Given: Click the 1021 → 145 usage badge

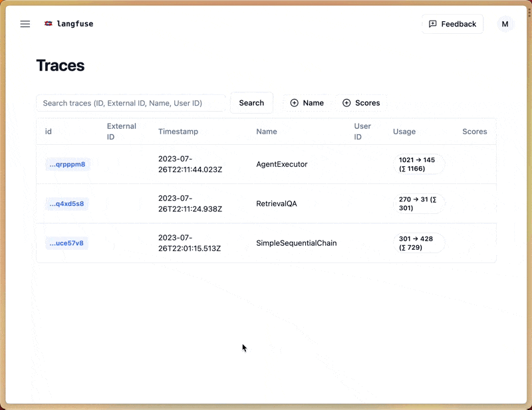Looking at the screenshot, I should tap(418, 164).
